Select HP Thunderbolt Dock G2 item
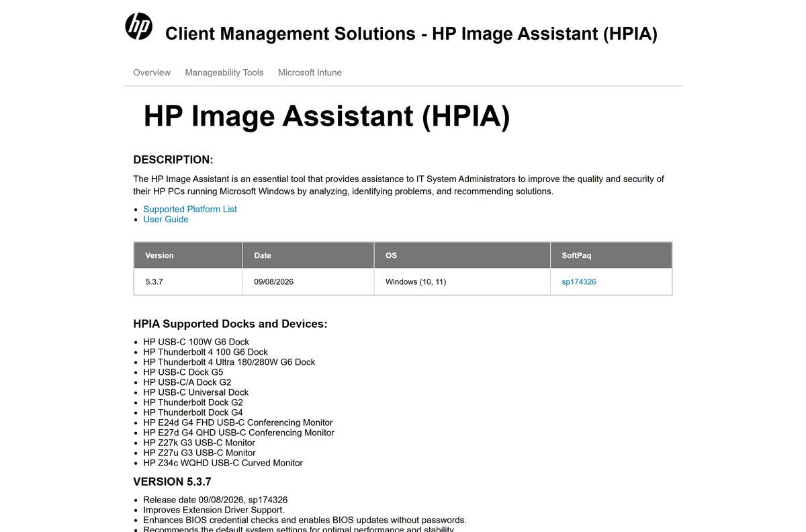The height and width of the screenshot is (532, 806). (193, 402)
